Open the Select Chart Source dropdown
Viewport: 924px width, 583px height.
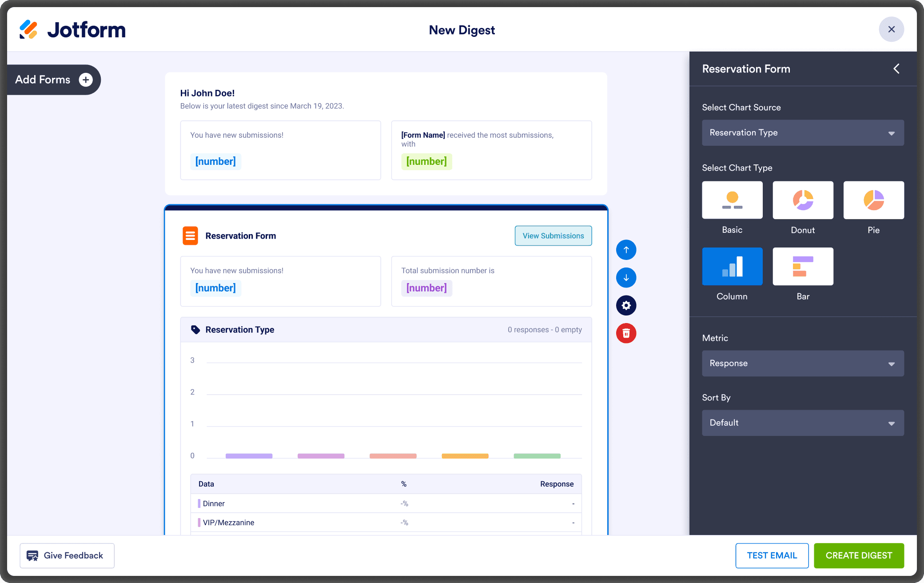(802, 133)
